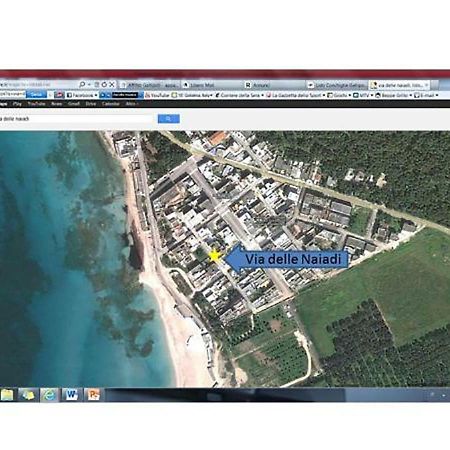Click the browser refresh icon

tap(104, 85)
